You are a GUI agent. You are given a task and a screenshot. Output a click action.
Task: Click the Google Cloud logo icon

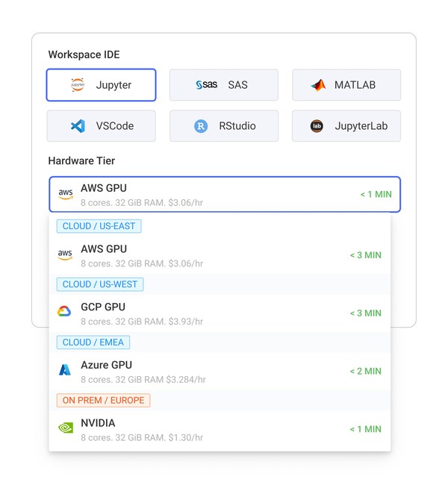pos(64,311)
